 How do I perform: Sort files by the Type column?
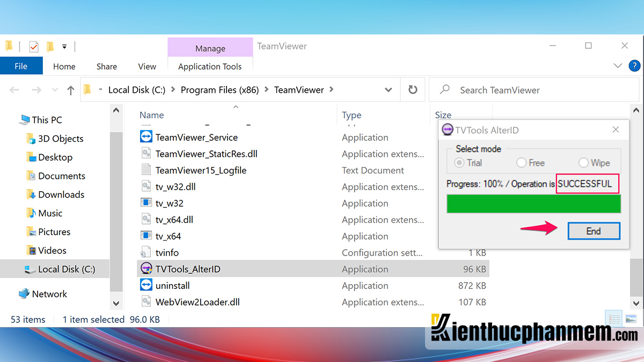(352, 115)
